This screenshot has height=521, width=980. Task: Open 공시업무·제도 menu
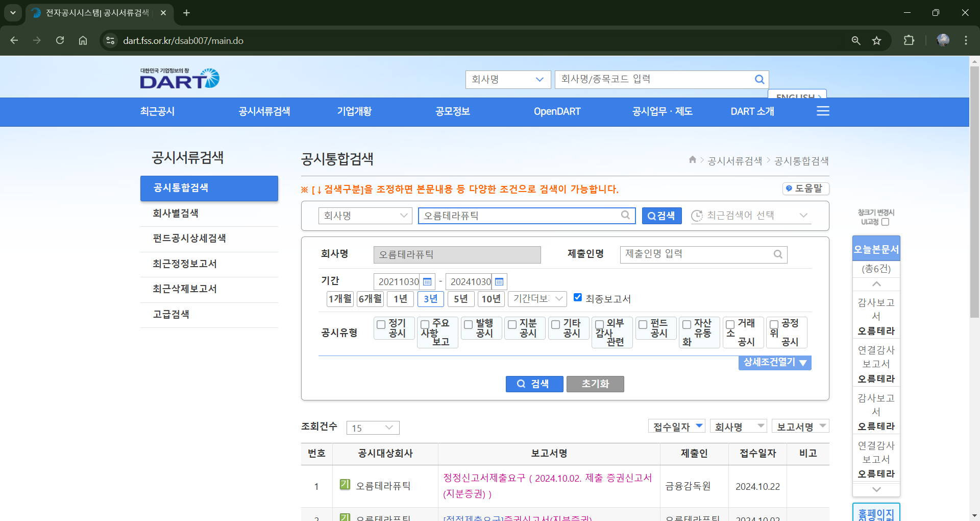[x=662, y=111]
